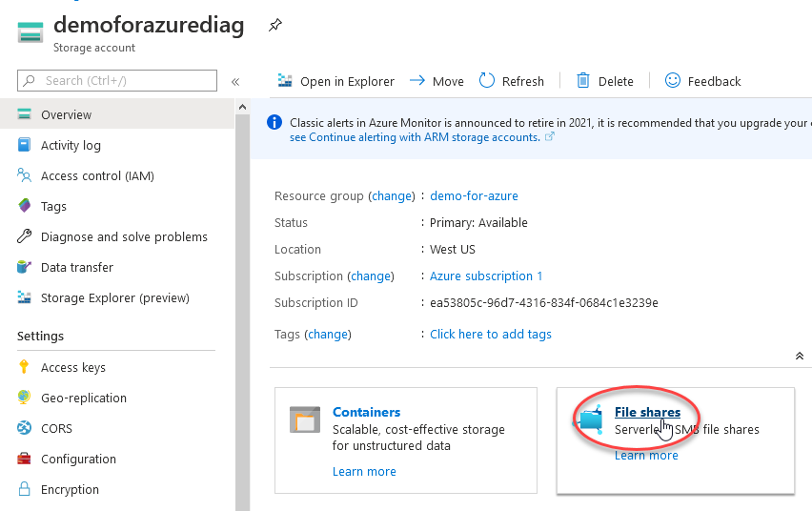The height and width of the screenshot is (511, 812).
Task: Collapse the essentials section with the double up chevron
Action: [x=800, y=356]
